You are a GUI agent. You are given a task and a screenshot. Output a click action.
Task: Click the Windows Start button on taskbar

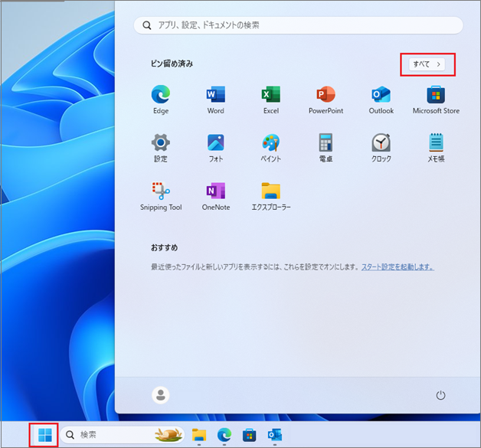click(x=44, y=435)
